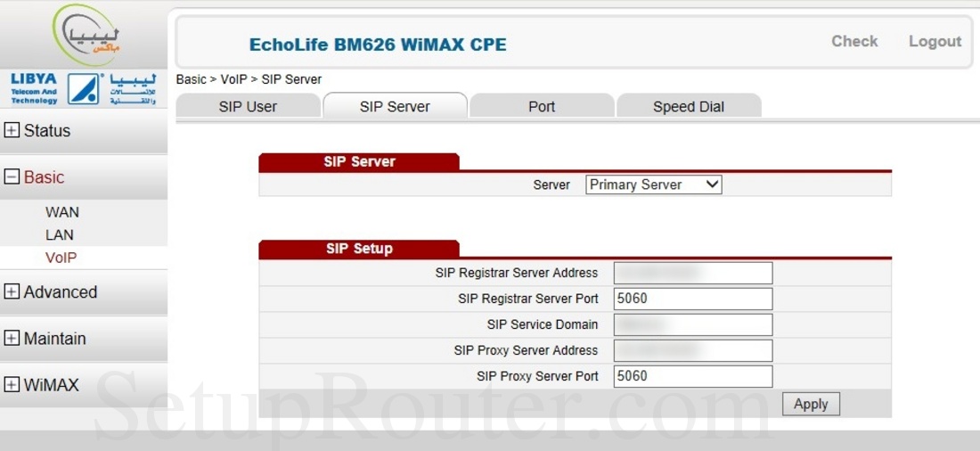The image size is (980, 451).
Task: Click the EchoLife BM626 WiMAX CPE title
Action: coord(378,45)
